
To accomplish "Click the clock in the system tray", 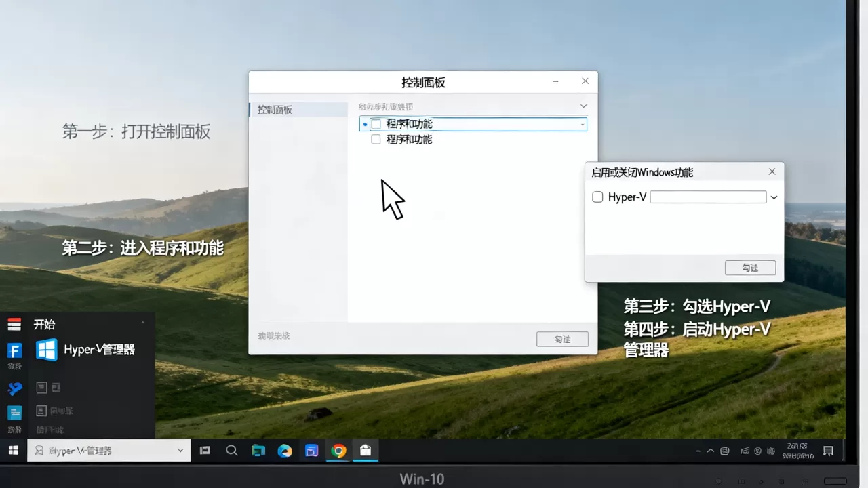I will tap(798, 451).
